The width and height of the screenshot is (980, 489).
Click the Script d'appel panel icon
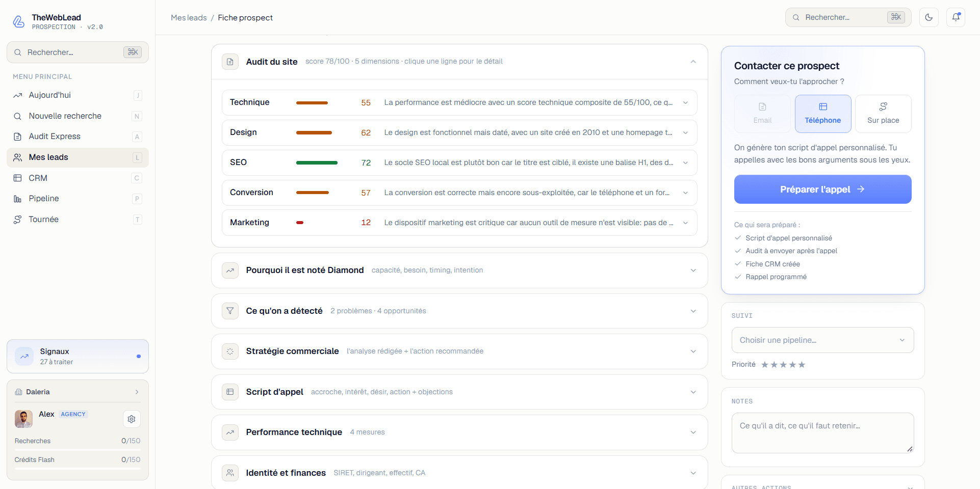point(230,392)
